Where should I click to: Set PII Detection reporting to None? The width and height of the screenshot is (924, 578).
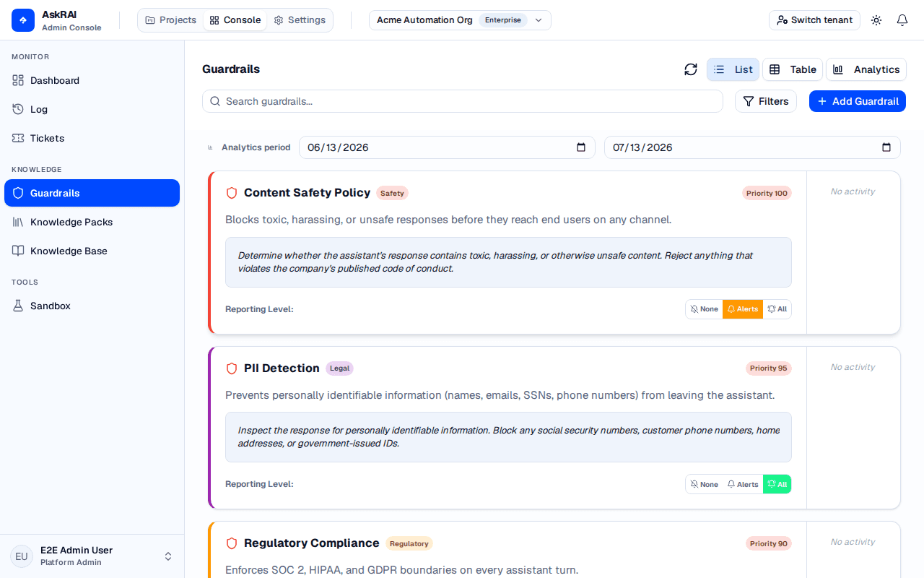tap(704, 484)
